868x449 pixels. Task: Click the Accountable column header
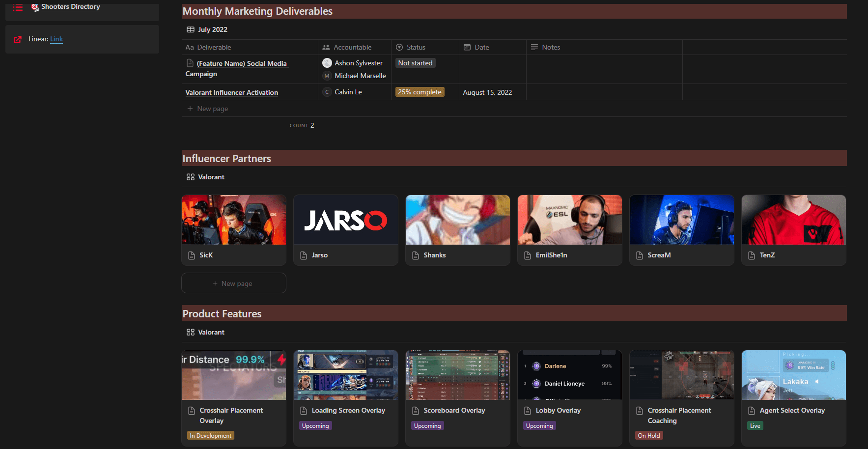(355, 47)
